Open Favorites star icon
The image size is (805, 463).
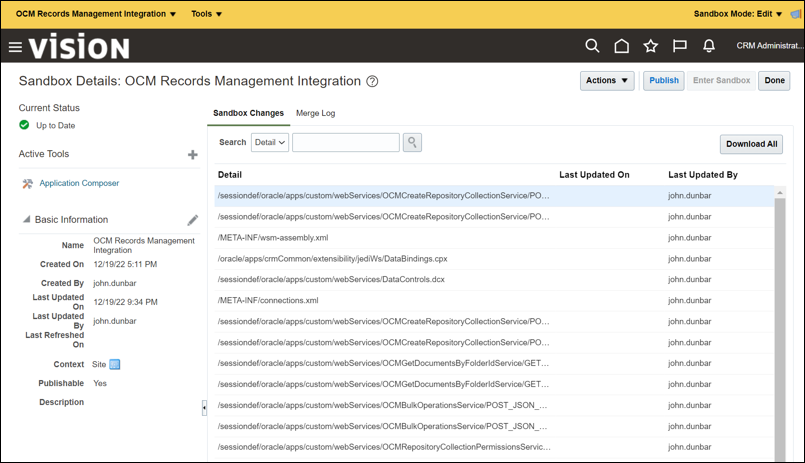650,46
